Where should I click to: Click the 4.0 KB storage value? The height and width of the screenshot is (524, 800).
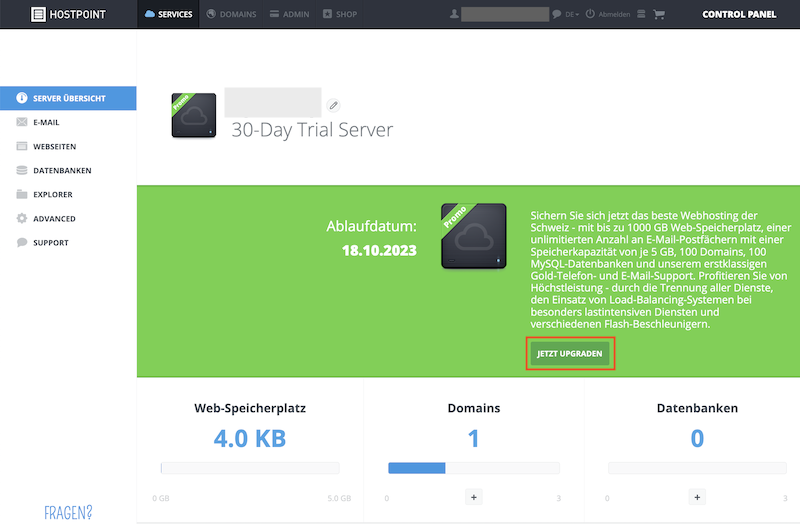tap(250, 438)
